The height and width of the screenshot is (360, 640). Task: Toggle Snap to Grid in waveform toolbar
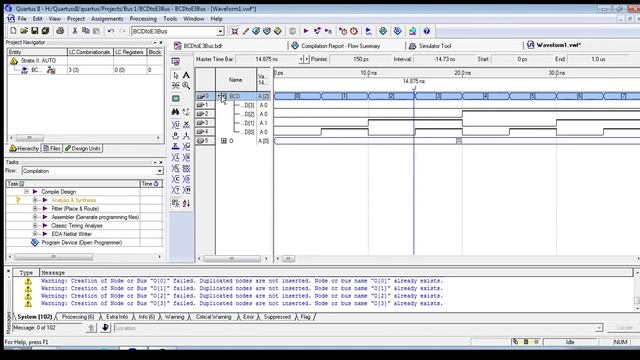[176, 203]
